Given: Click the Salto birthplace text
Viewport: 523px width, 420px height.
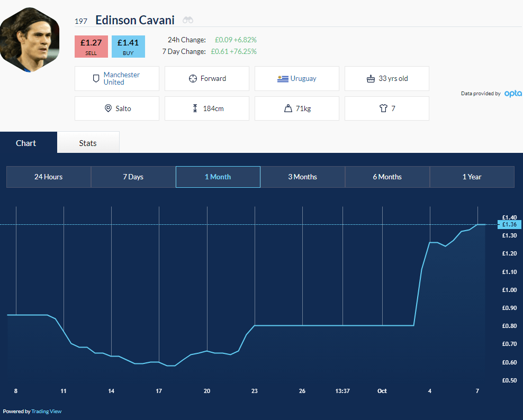Looking at the screenshot, I should [x=123, y=108].
